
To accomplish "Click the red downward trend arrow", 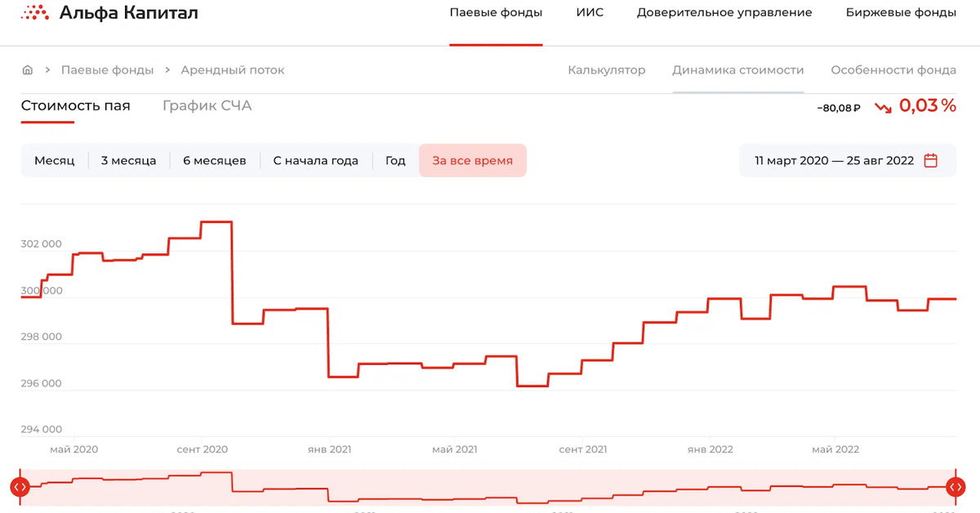I will 883,107.
